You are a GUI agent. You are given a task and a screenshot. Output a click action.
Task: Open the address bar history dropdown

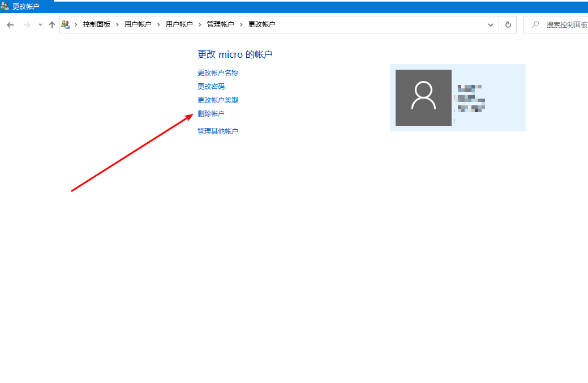(x=490, y=24)
